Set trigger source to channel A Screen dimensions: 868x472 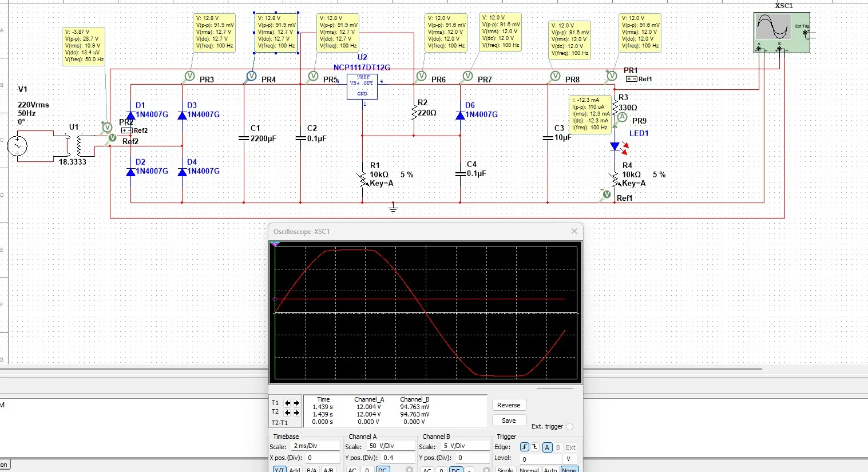[x=547, y=447]
